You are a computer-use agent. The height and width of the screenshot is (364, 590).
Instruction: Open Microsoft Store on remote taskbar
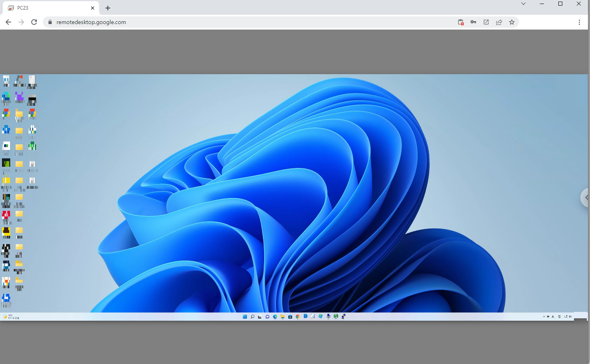click(x=290, y=317)
